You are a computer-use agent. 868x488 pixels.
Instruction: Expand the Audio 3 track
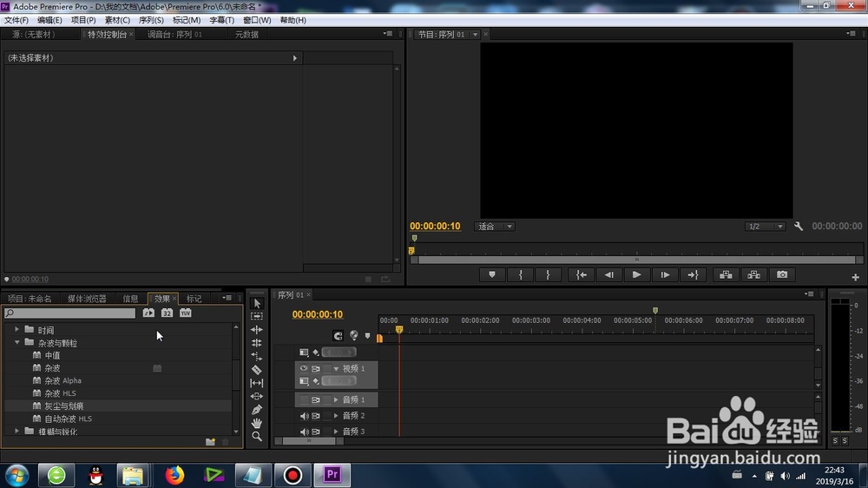pos(336,431)
